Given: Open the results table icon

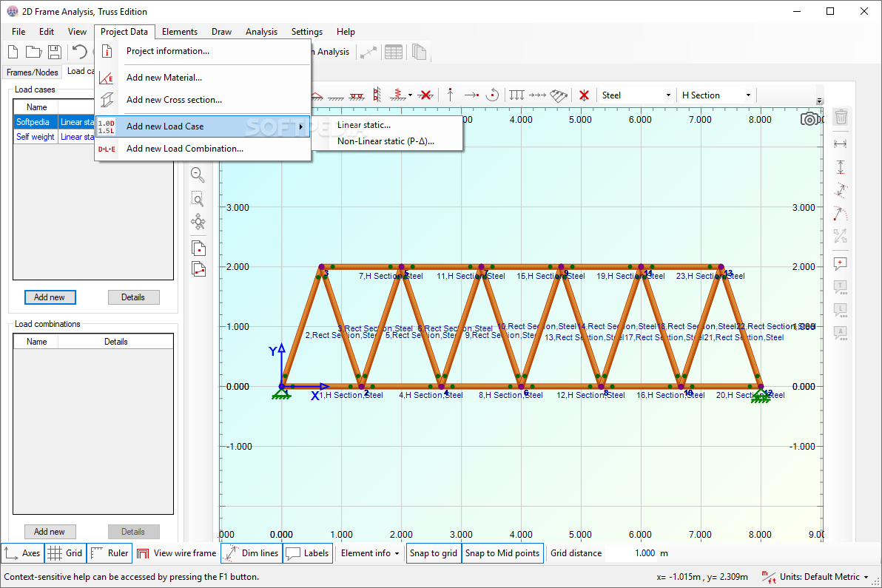Looking at the screenshot, I should coord(393,53).
